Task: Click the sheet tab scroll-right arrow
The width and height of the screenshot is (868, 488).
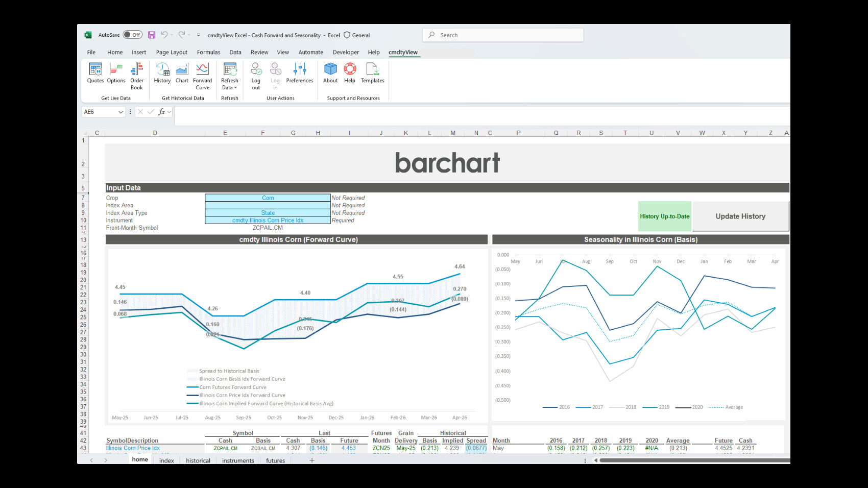Action: click(x=106, y=460)
